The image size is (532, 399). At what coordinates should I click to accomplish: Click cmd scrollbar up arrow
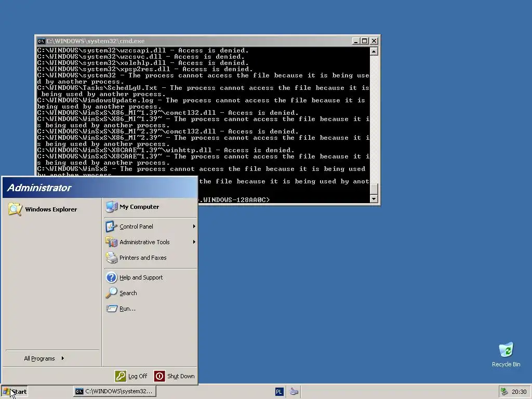pyautogui.click(x=374, y=51)
